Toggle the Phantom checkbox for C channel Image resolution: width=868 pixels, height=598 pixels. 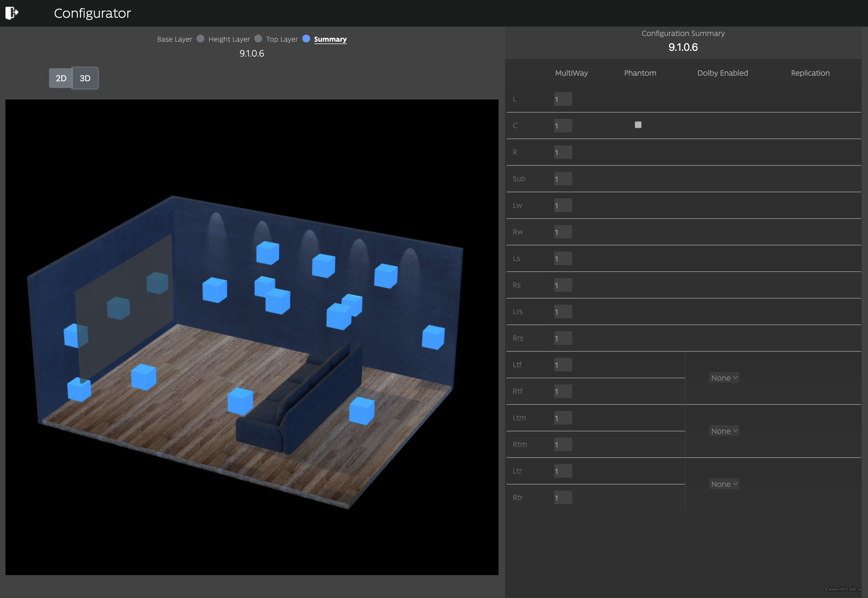pyautogui.click(x=638, y=125)
